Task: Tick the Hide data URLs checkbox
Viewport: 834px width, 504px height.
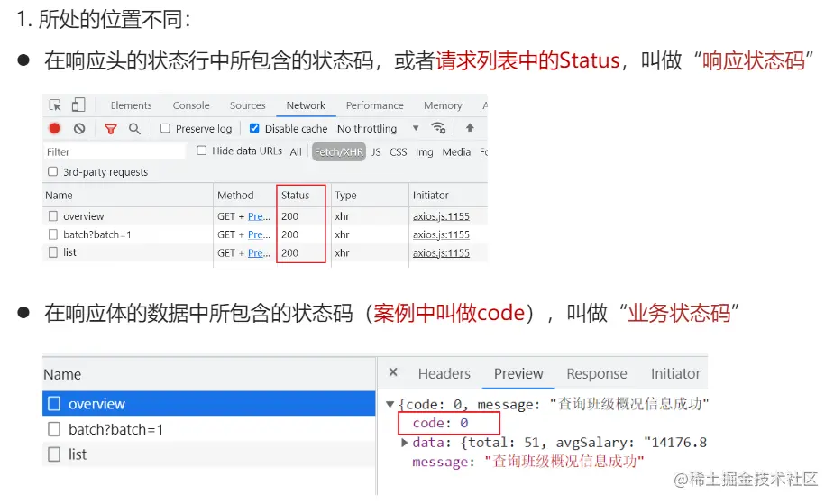Action: click(x=202, y=151)
